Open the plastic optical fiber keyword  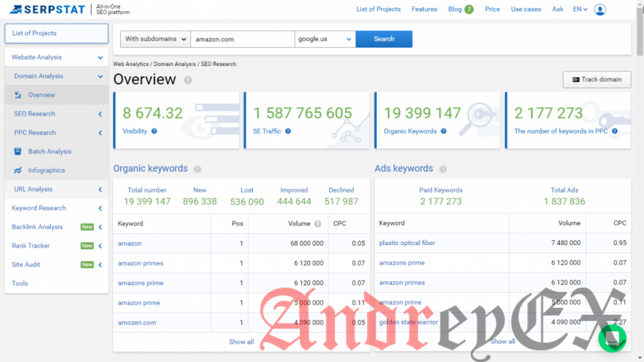tap(407, 243)
